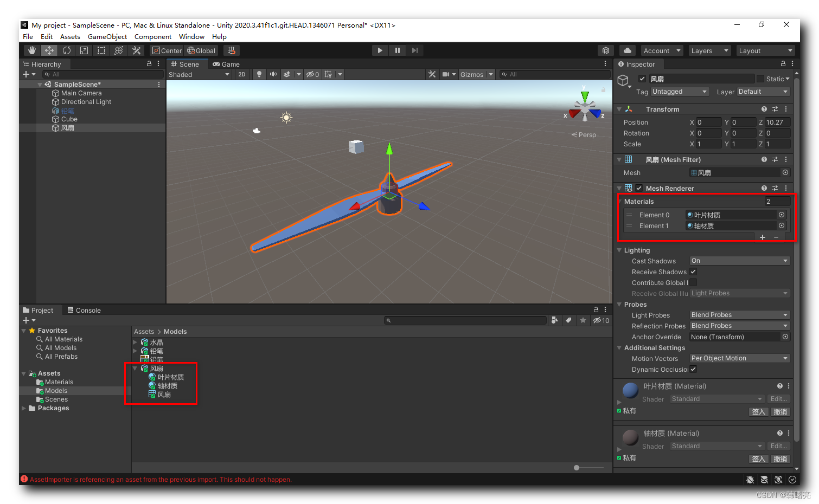The image size is (819, 504).
Task: Toggle scene audio speaker icon
Action: point(273,74)
